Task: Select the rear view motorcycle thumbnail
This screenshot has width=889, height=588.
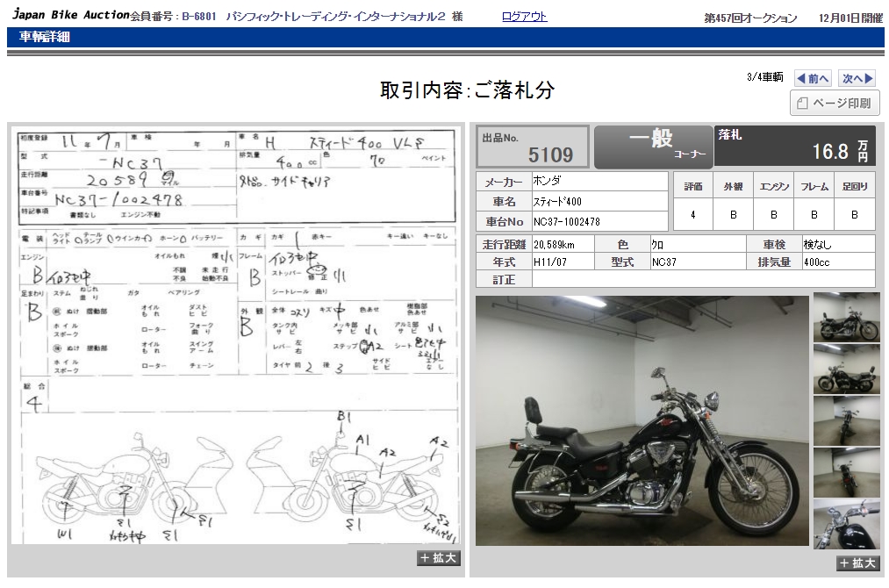Action: click(846, 472)
